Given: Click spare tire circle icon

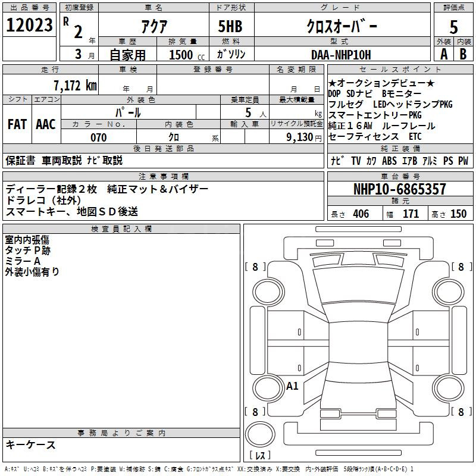Looking at the screenshot, I should (260, 434).
